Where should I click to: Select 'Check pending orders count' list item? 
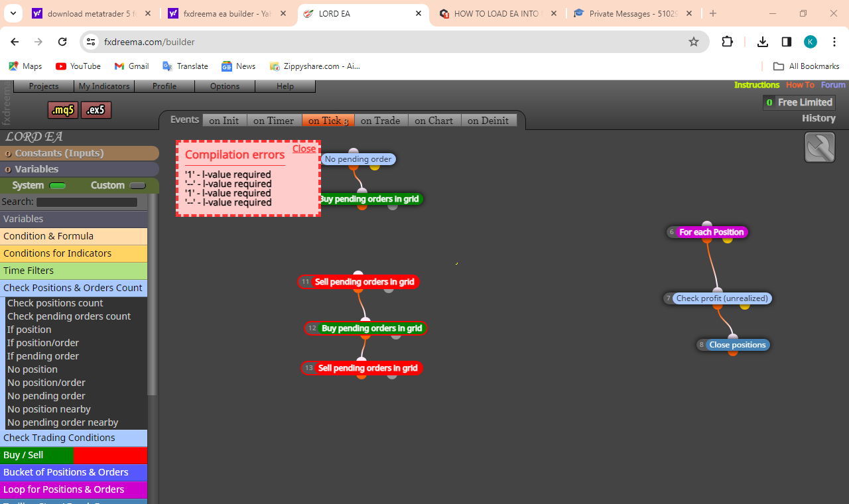(69, 316)
